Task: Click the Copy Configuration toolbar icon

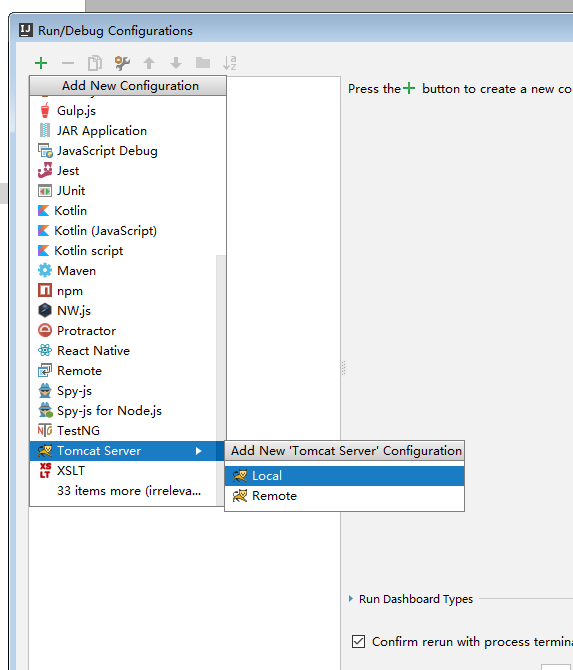Action: pos(95,63)
